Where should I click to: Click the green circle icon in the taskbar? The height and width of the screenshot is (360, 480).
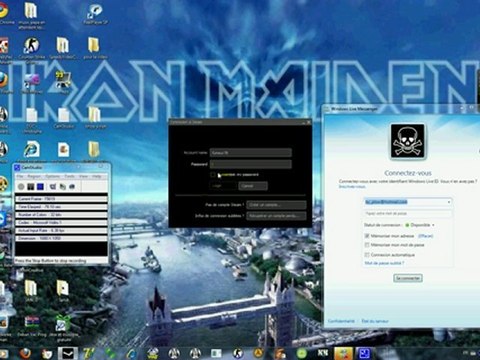[x=302, y=353]
